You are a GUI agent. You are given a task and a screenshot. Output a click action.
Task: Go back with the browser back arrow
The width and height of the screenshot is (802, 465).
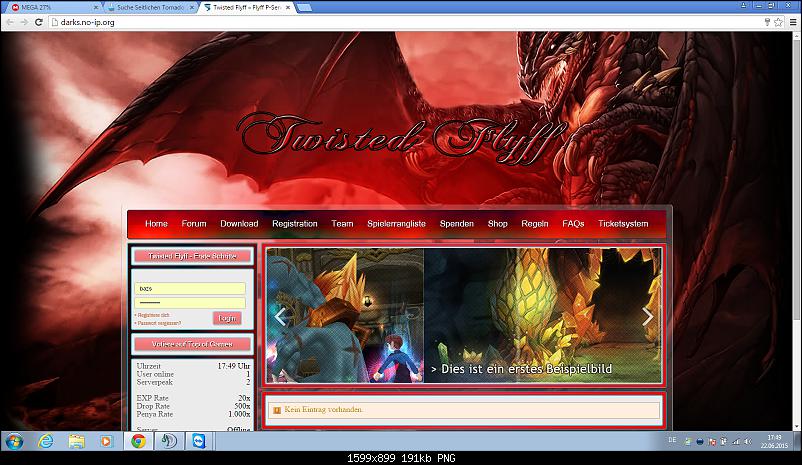[10, 22]
